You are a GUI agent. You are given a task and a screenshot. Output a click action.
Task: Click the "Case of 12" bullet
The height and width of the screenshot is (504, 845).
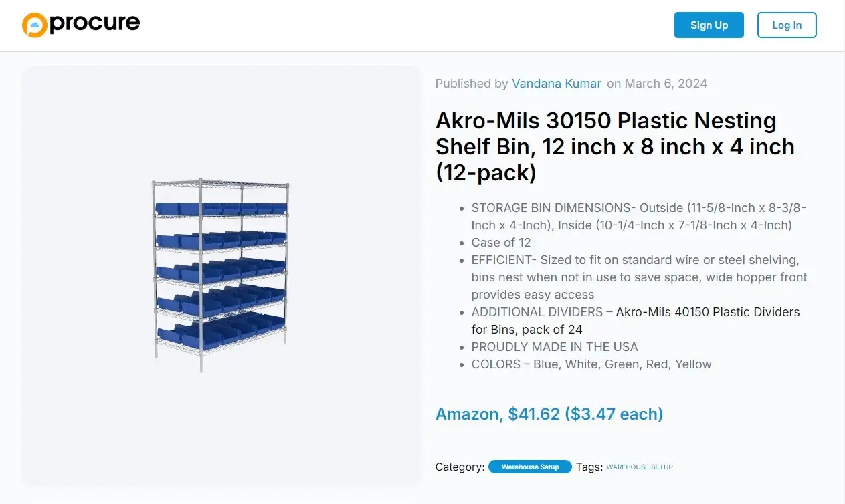click(500, 242)
